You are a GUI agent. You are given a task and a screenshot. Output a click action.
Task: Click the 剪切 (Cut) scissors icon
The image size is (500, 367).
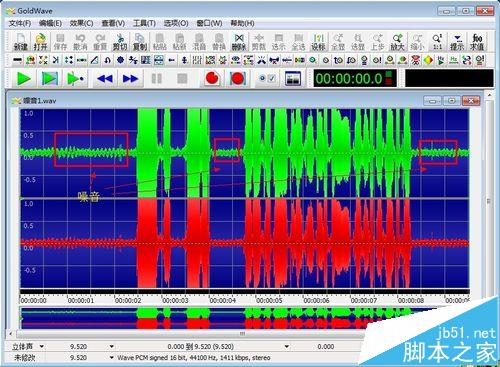(120, 42)
